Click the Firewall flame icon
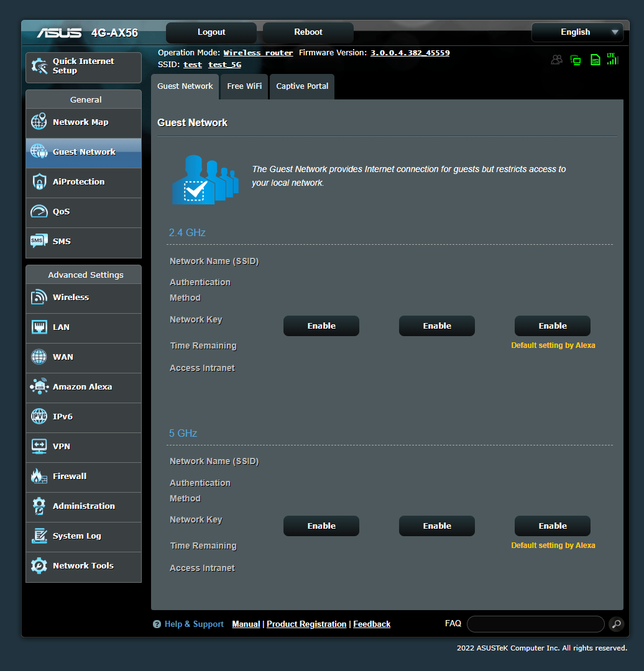Screen dimensions: 644x671 click(39, 476)
